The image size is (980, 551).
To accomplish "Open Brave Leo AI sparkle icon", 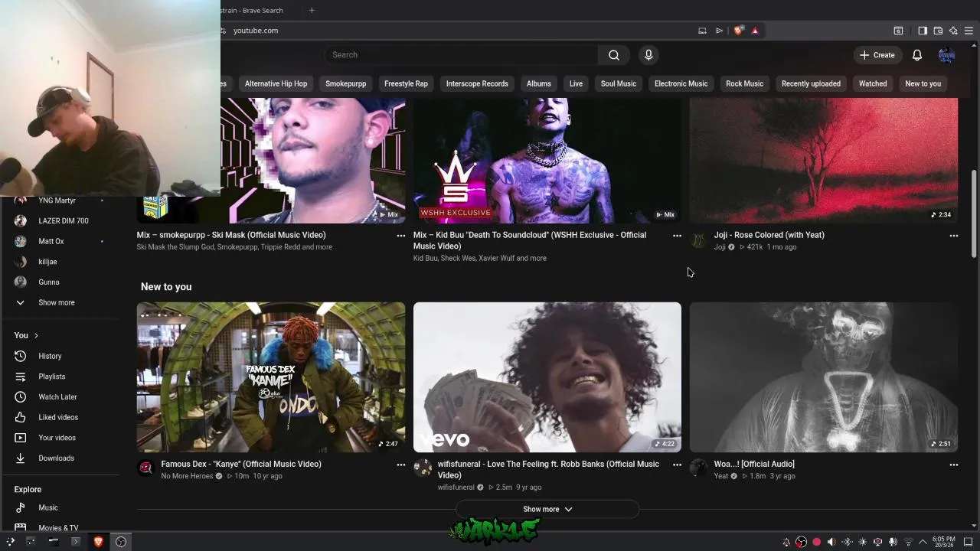I will 953,31.
